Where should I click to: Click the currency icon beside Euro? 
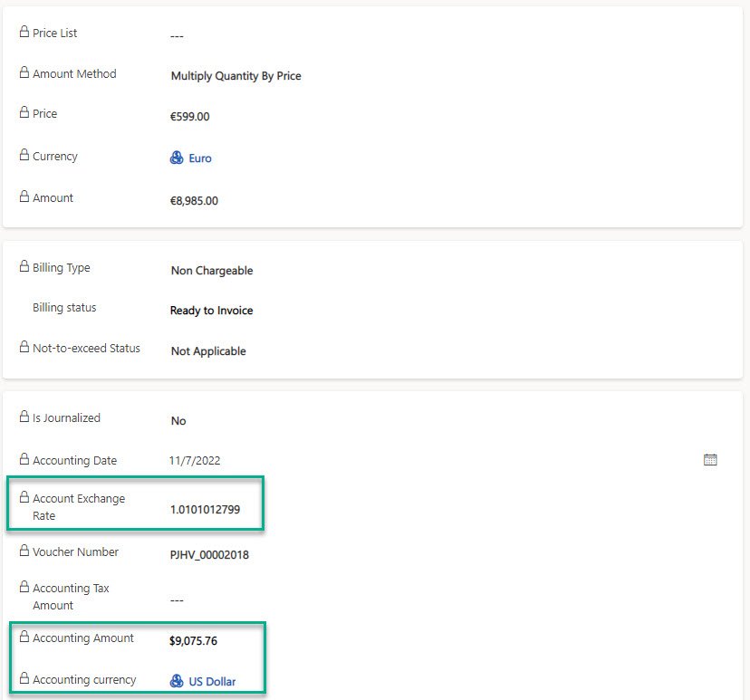coord(178,158)
